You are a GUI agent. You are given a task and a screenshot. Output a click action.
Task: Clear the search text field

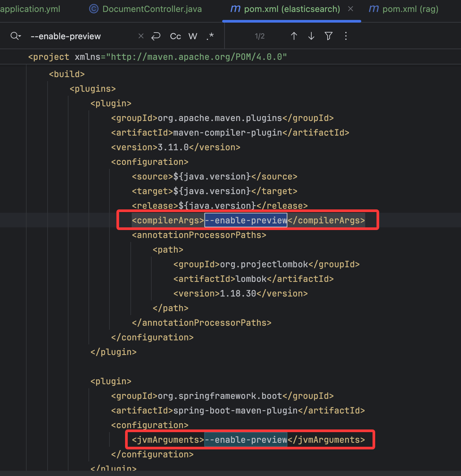[141, 36]
